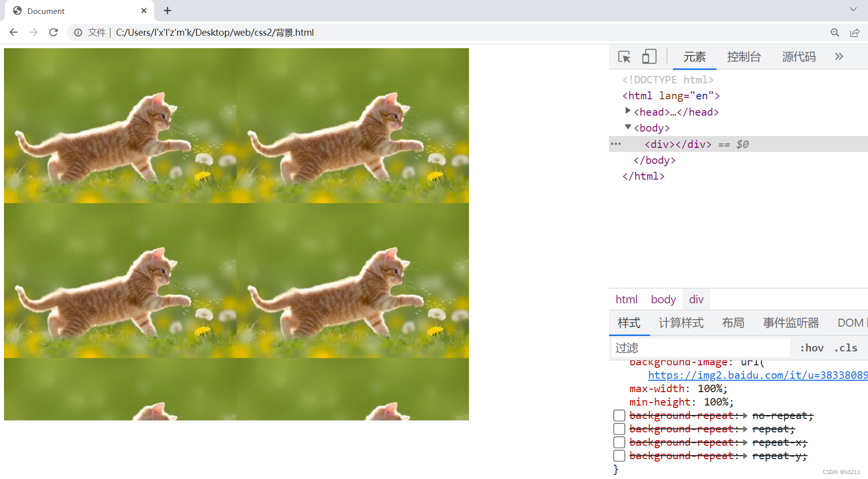Image resolution: width=868 pixels, height=479 pixels.
Task: Click the address bar URL
Action: (x=215, y=32)
